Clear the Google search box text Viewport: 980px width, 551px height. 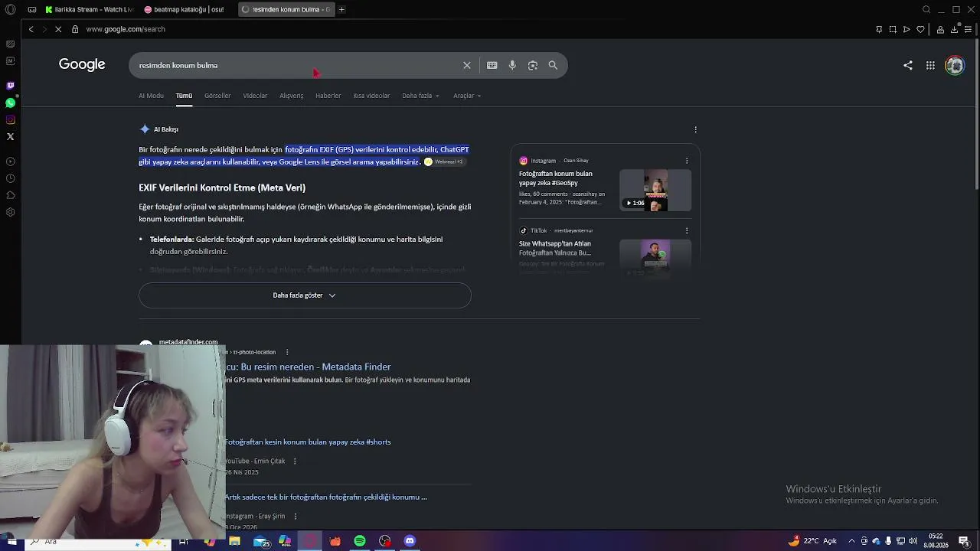coord(467,65)
